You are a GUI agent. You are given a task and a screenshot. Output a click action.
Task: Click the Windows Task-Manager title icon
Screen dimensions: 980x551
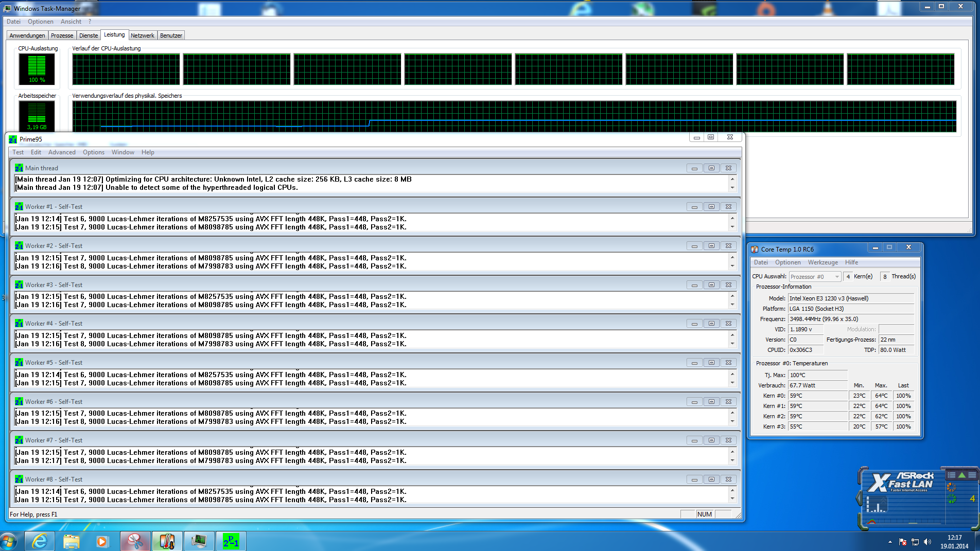8,9
